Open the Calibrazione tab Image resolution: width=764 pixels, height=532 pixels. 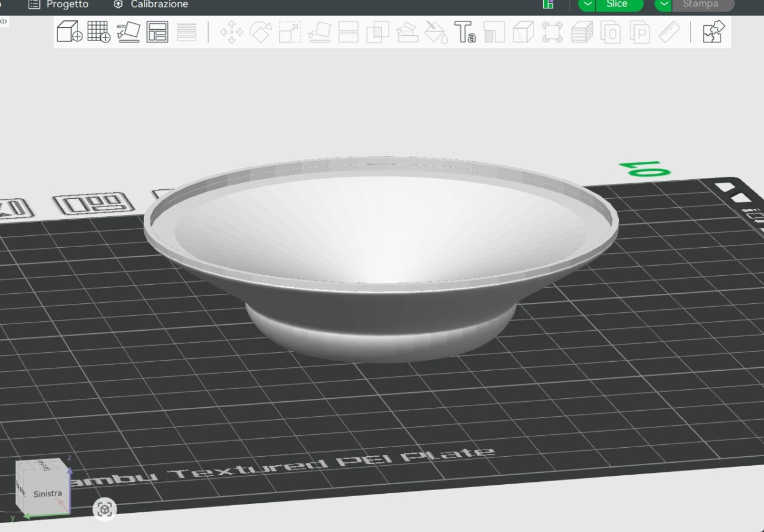tap(151, 4)
